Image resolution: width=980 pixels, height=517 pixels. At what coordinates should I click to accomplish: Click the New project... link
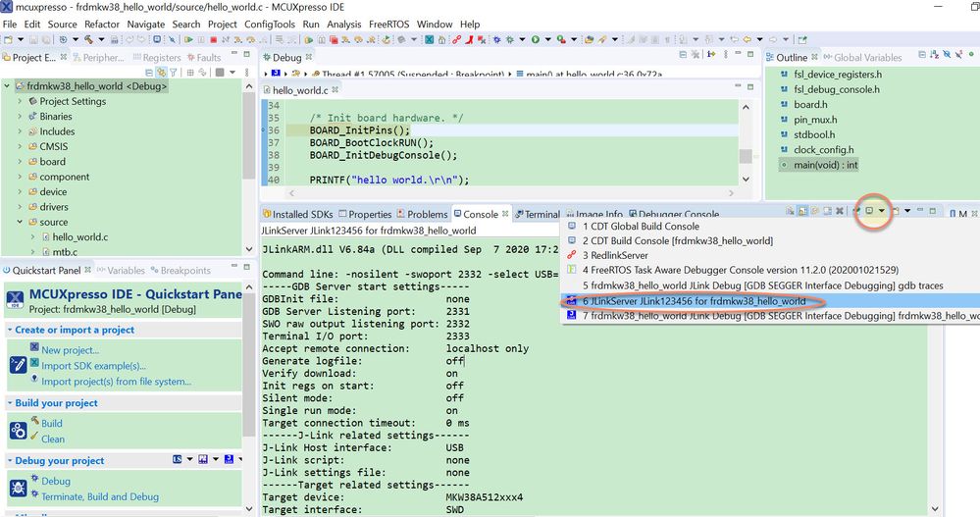70,350
